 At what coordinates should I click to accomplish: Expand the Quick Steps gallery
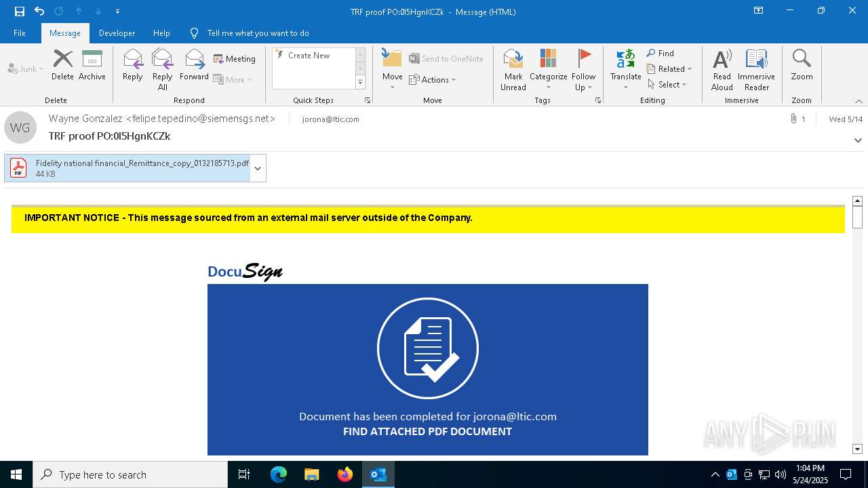(x=360, y=83)
